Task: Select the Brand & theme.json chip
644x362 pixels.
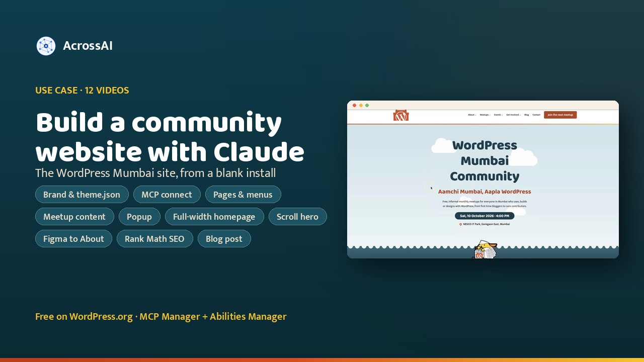Action: [82, 195]
